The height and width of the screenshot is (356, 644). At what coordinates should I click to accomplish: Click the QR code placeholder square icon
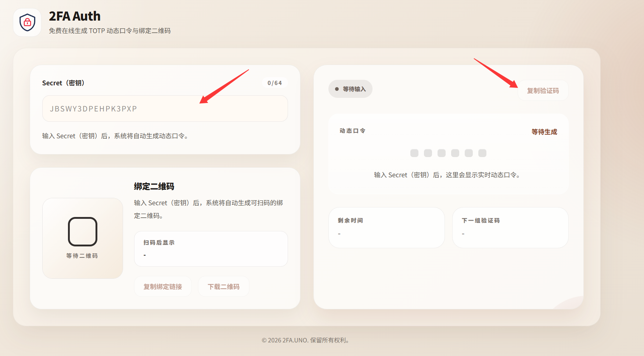pyautogui.click(x=83, y=231)
